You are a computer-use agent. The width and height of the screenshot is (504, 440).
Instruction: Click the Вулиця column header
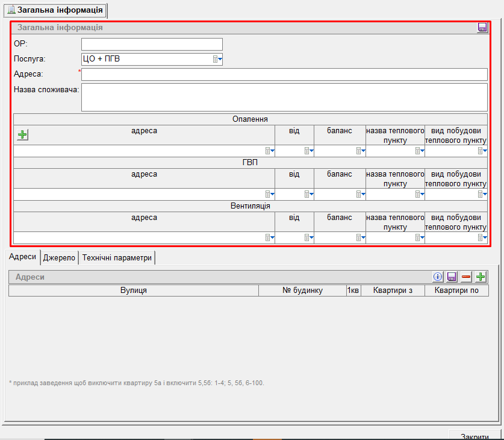pyautogui.click(x=133, y=291)
